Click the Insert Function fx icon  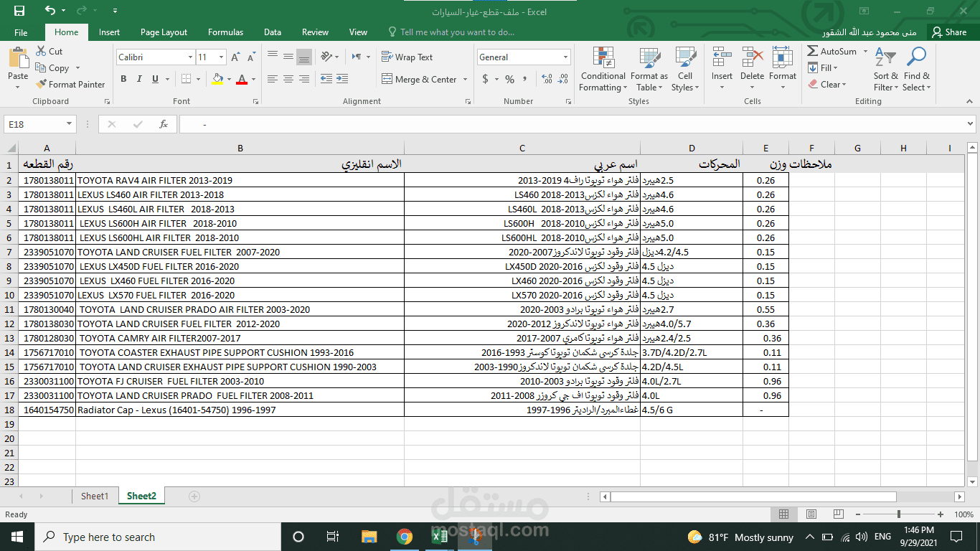click(164, 124)
